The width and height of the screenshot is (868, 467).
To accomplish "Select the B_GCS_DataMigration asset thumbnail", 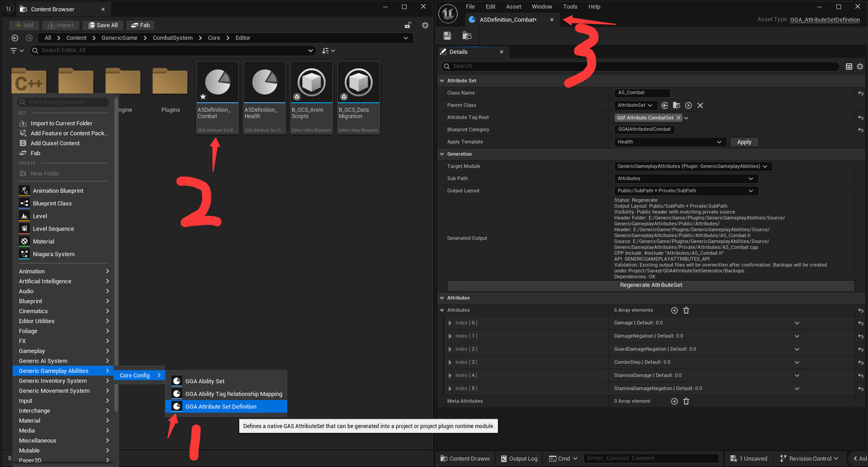I will [x=358, y=97].
